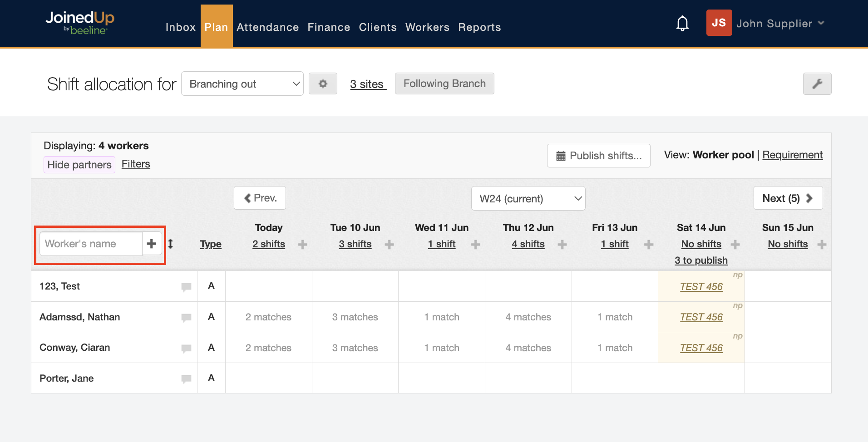Expand the W24 (current) week selector
This screenshot has height=442, width=868.
click(528, 198)
